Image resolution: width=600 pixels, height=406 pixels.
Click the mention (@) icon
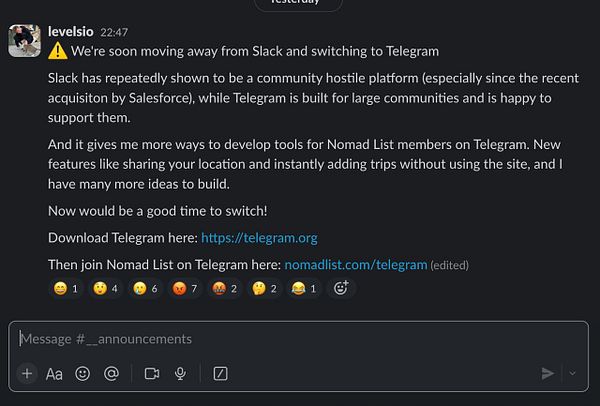111,374
